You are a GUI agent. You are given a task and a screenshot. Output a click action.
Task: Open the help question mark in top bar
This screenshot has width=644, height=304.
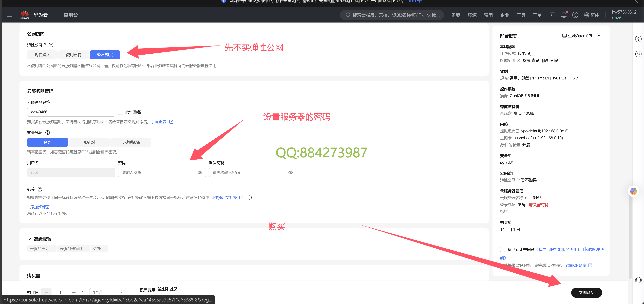pos(575,15)
